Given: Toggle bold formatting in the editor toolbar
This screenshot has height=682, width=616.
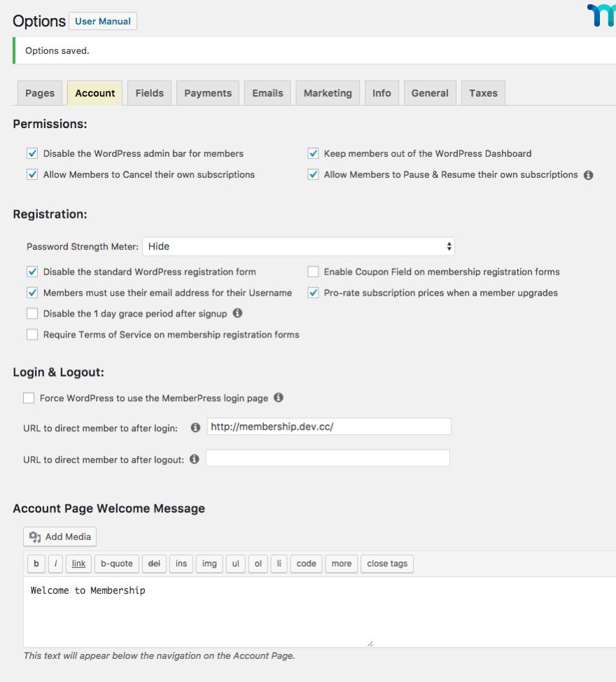Looking at the screenshot, I should click(36, 564).
